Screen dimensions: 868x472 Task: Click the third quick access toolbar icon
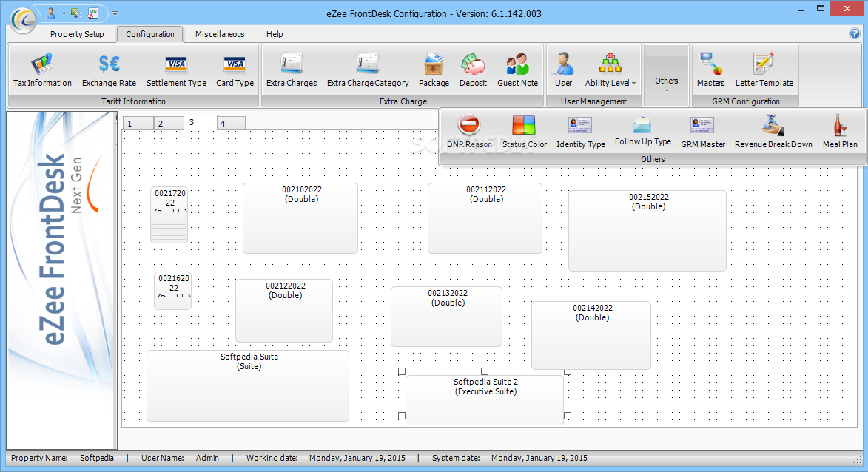pos(93,13)
